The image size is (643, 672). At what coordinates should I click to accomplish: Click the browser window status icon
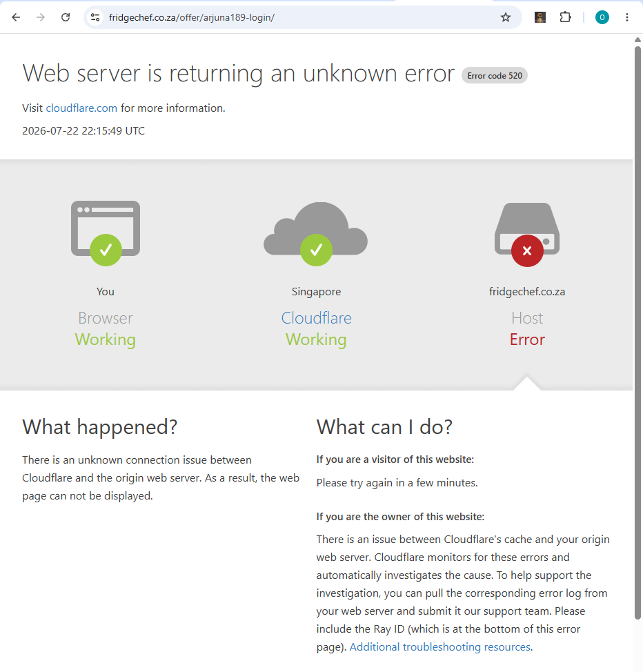[x=106, y=233]
